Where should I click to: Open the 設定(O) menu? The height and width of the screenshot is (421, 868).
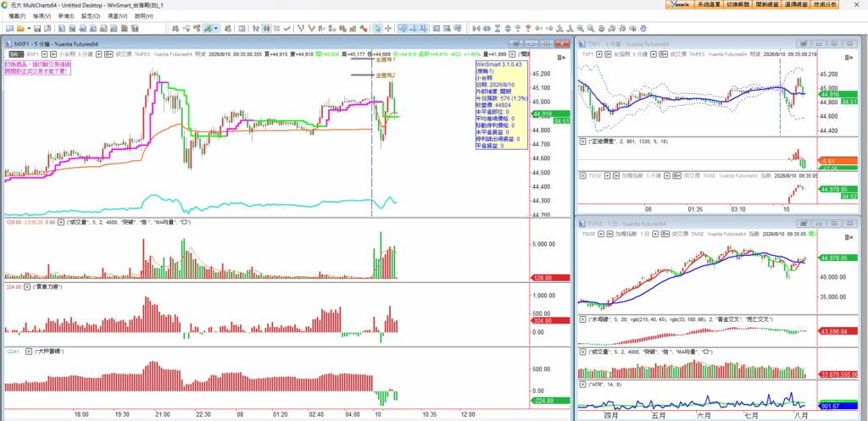click(91, 16)
